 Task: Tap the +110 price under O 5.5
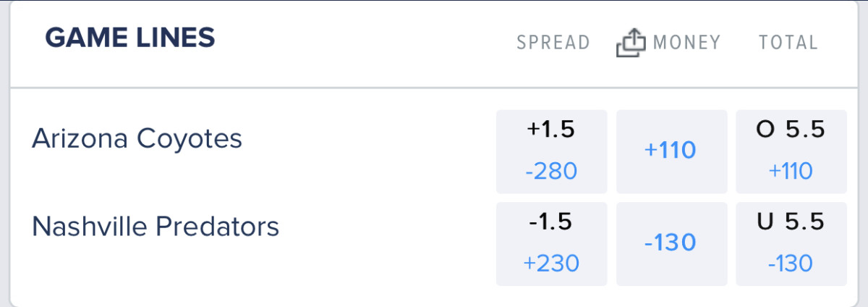pos(791,172)
